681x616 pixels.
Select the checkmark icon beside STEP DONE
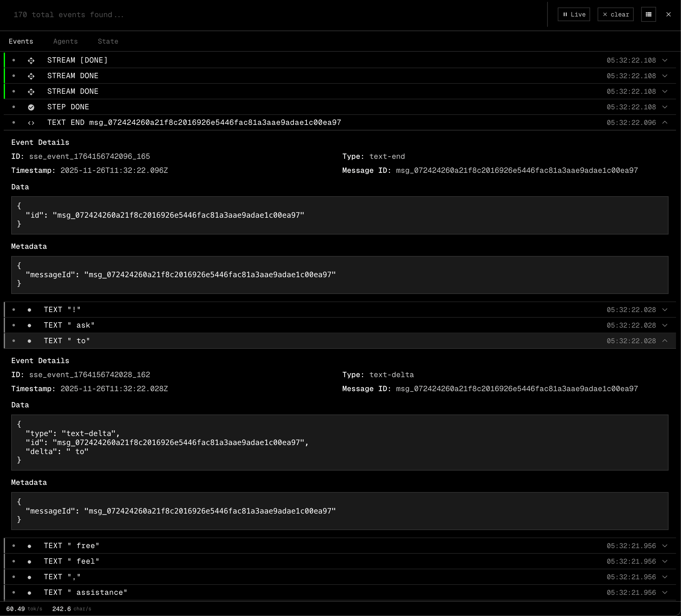[x=31, y=107]
